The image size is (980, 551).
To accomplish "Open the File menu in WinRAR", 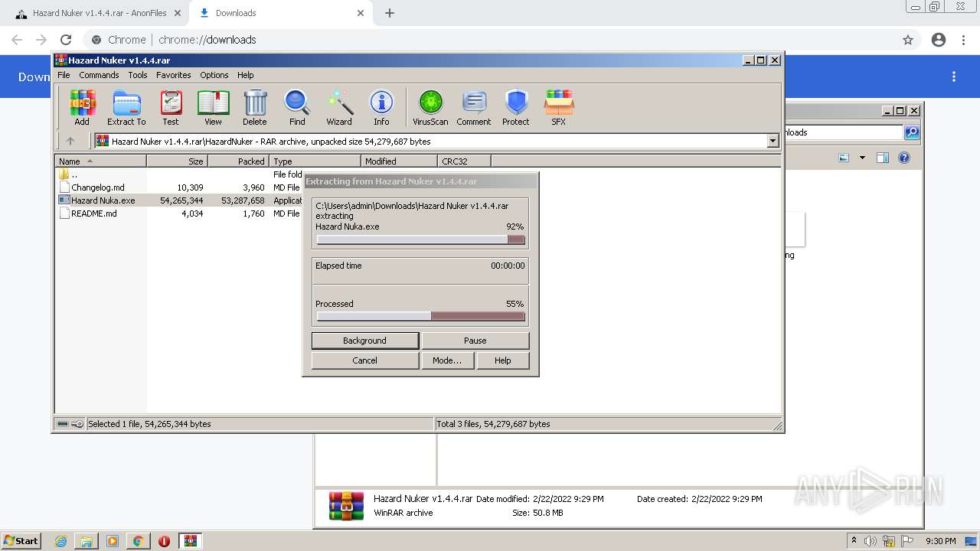I will pyautogui.click(x=64, y=75).
